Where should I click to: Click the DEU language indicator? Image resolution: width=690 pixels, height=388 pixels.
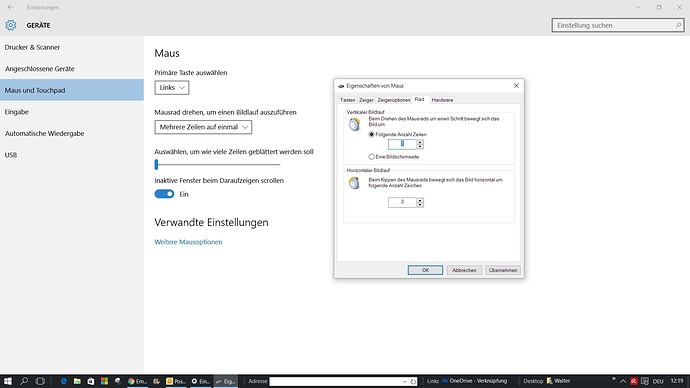coord(658,381)
